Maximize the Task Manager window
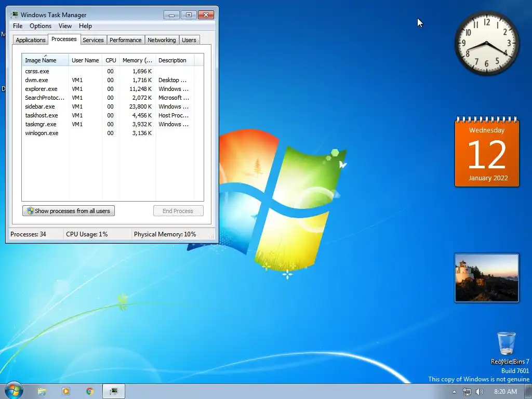Viewport: 532px width, 399px height. [189, 15]
